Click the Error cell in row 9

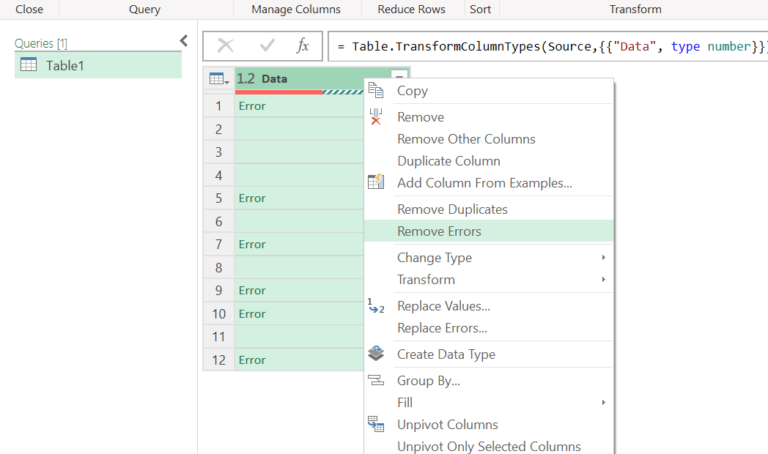pyautogui.click(x=299, y=290)
